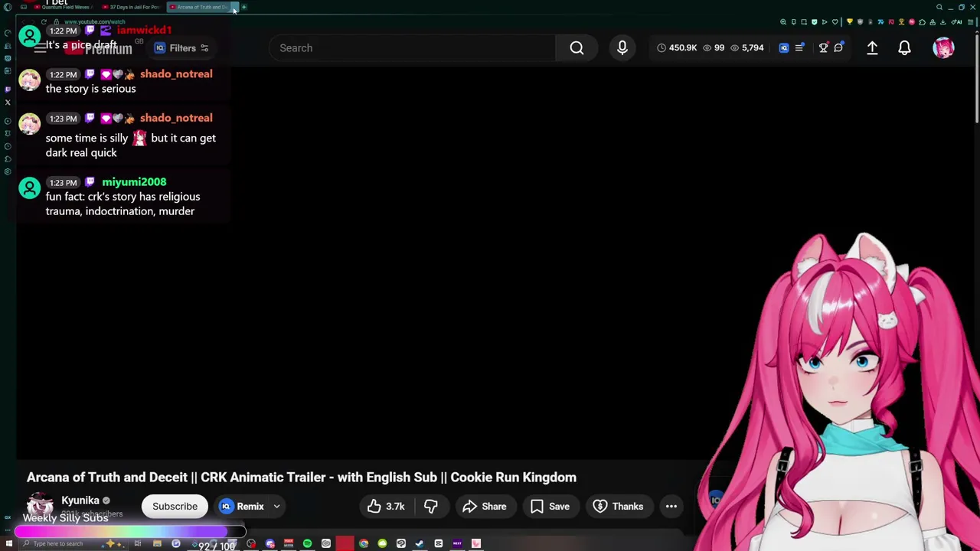Image resolution: width=980 pixels, height=551 pixels.
Task: Click the 5,794 views stat
Action: click(x=747, y=48)
